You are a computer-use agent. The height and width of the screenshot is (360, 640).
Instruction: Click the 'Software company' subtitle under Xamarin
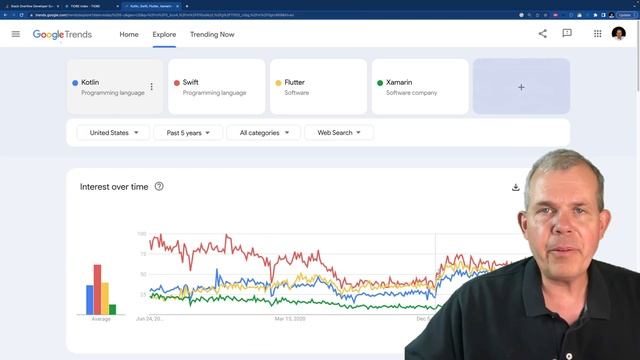click(x=411, y=93)
